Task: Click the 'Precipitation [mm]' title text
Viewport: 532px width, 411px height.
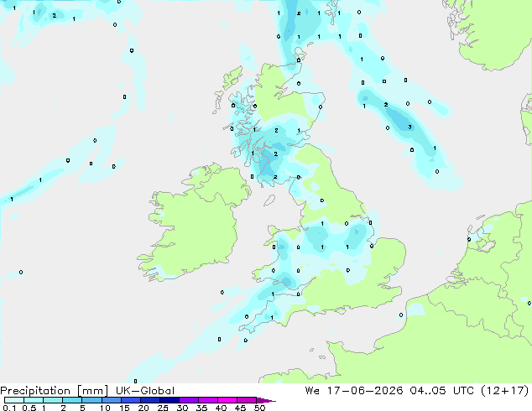Action: click(55, 391)
